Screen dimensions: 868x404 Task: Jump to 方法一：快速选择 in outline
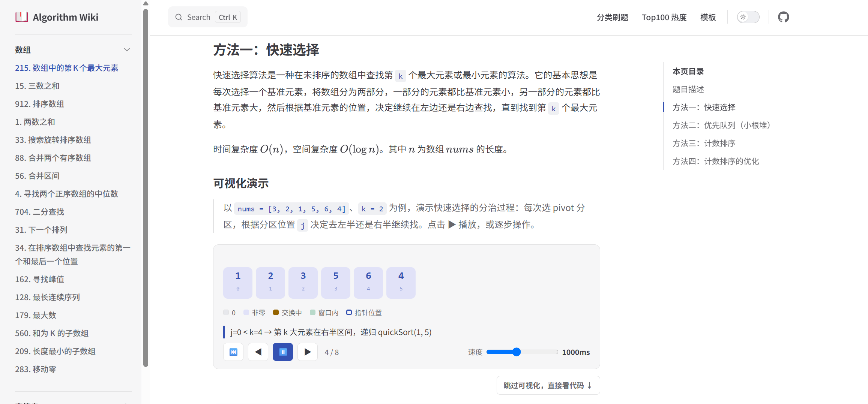(x=704, y=107)
